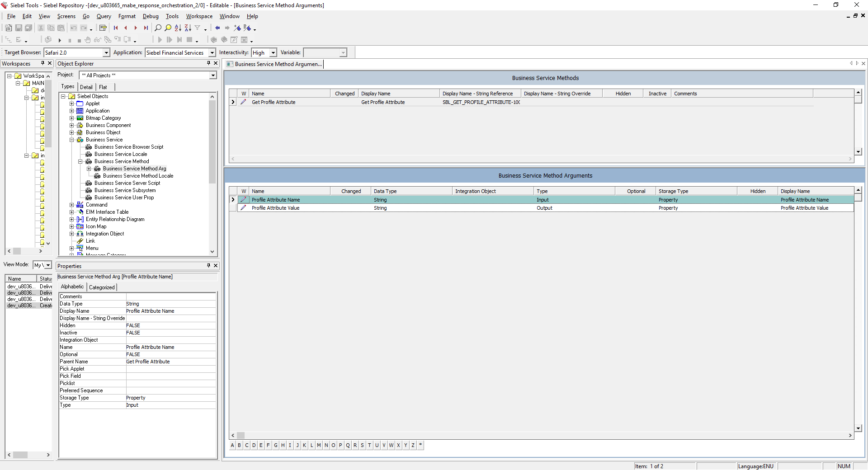Viewport: 868px width, 470px height.
Task: Collapse the Business Service tree node
Action: (x=71, y=140)
